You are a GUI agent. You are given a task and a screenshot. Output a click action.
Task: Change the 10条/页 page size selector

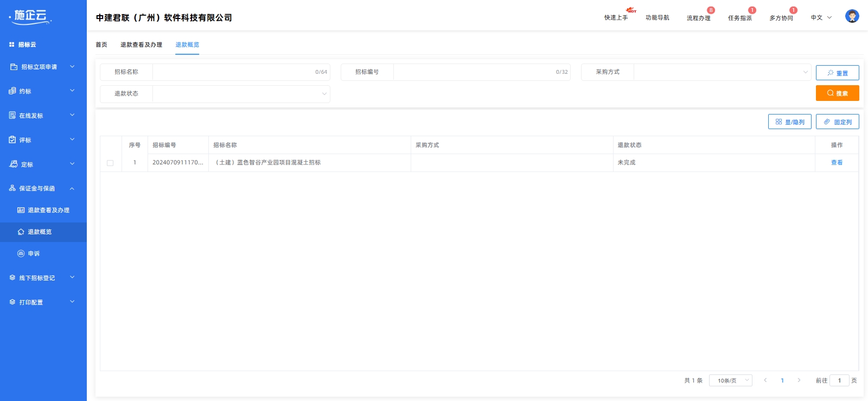click(x=730, y=380)
